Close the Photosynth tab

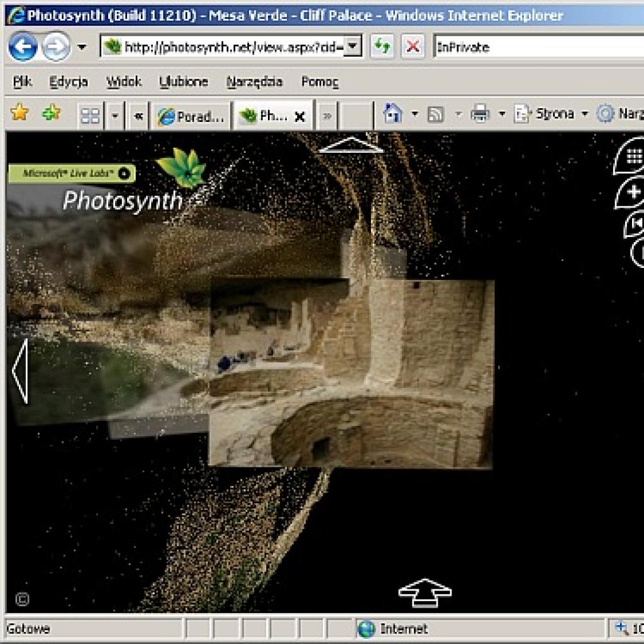[300, 116]
